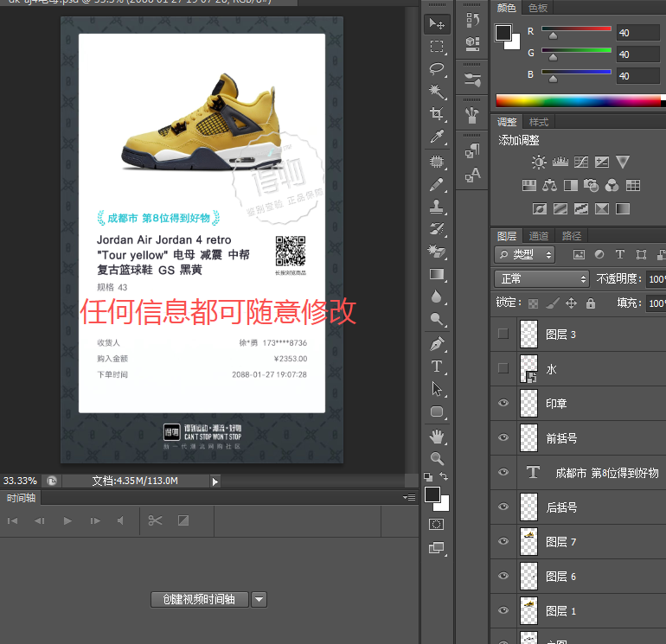Viewport: 666px width, 644px height.
Task: Select the Hand tool
Action: pyautogui.click(x=438, y=435)
